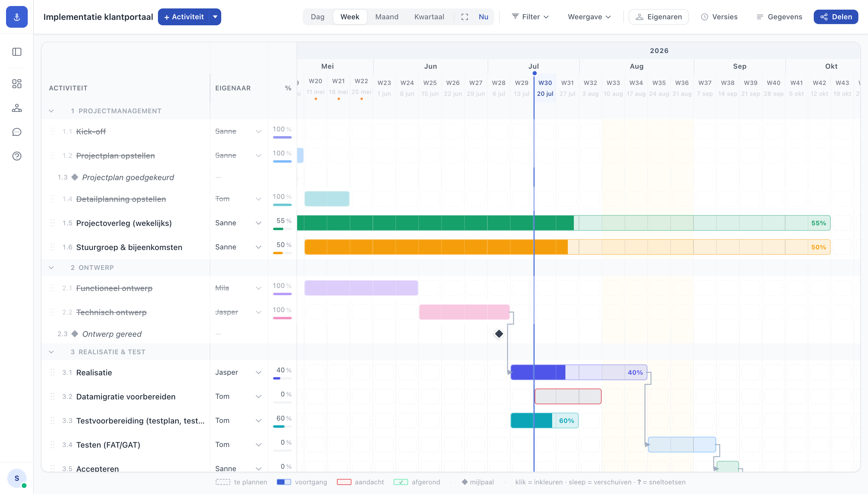This screenshot has height=494, width=868.
Task: Click the teal Testvoorbereiding 60% bar
Action: pos(545,421)
